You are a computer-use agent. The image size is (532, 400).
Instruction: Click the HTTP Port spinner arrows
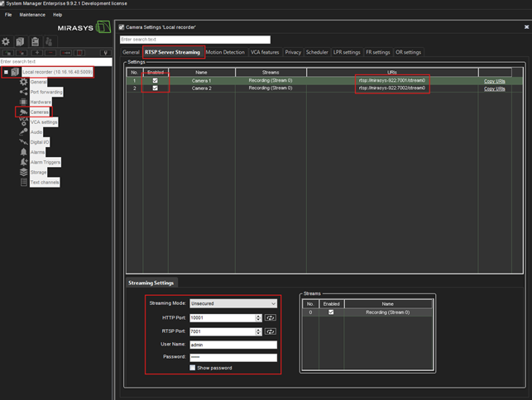pyautogui.click(x=258, y=317)
